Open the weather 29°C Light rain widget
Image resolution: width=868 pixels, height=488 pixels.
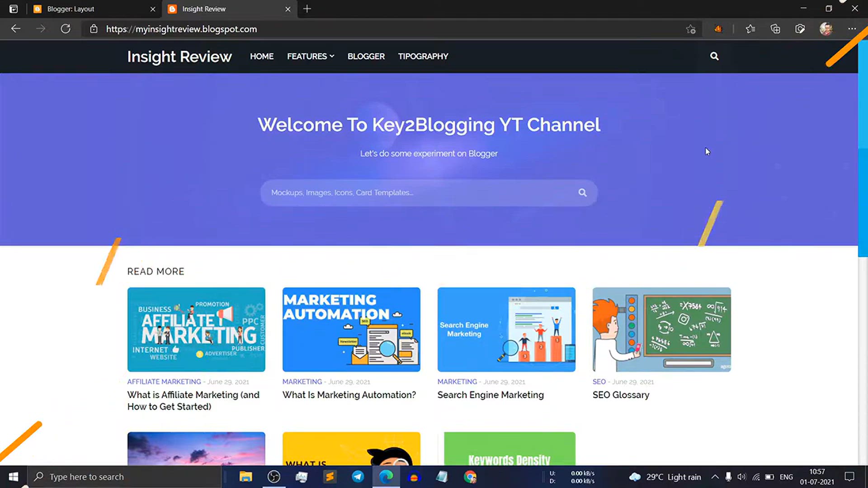665,477
